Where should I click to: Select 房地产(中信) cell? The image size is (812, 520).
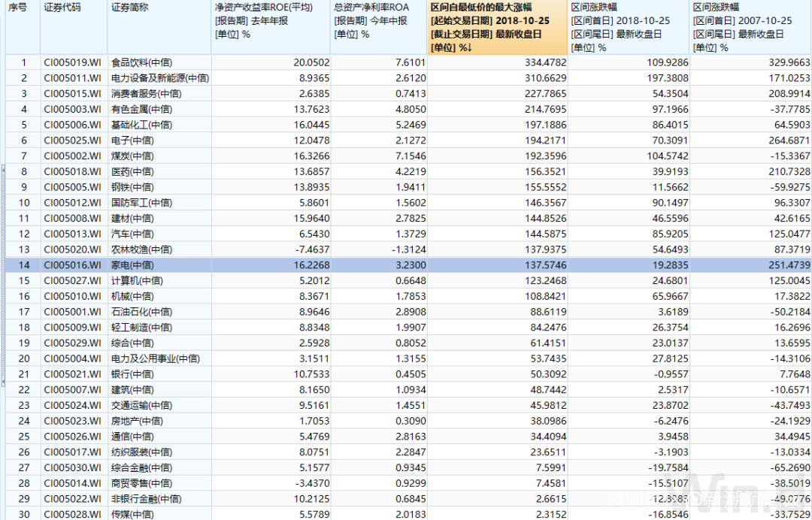pos(137,421)
